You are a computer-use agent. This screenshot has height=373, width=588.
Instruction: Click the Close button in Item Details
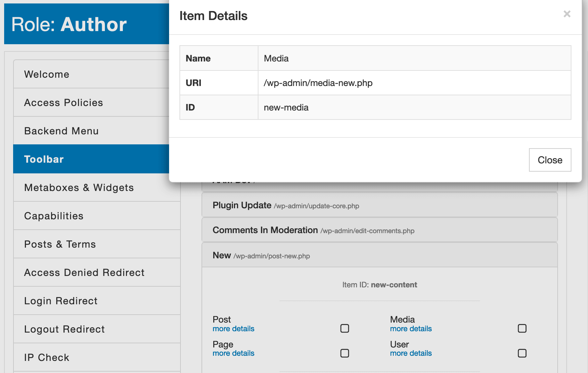[x=550, y=160]
